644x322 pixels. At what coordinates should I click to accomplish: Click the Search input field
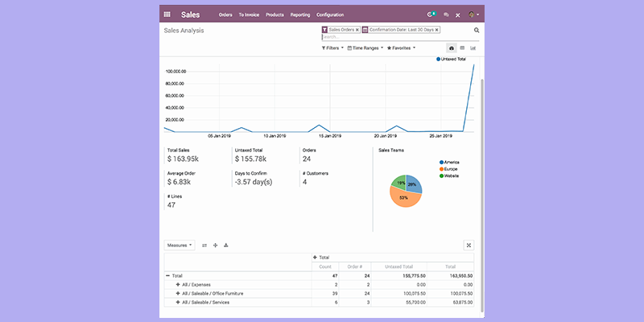399,37
